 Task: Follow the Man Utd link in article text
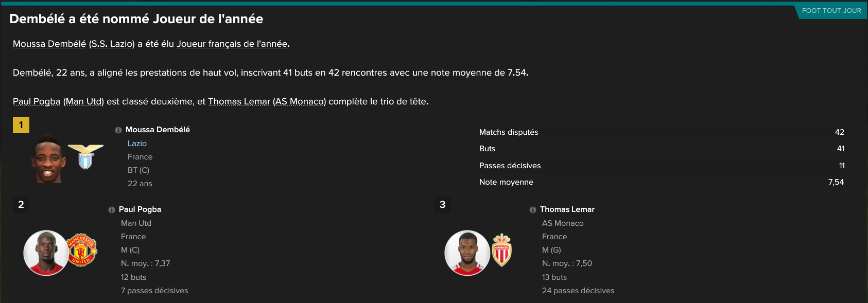[x=83, y=102]
